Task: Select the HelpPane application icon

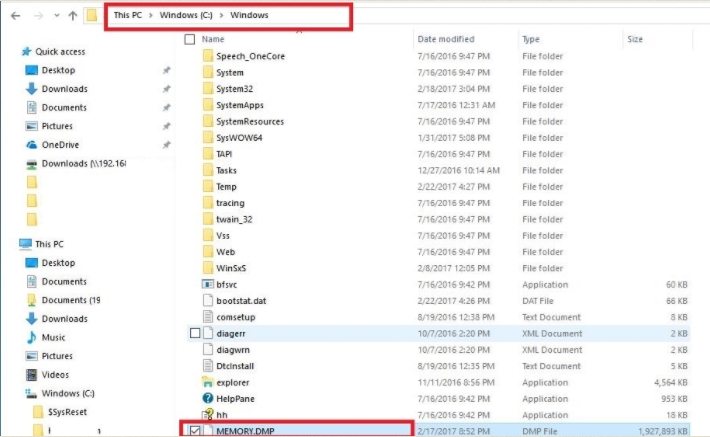Action: [208, 398]
